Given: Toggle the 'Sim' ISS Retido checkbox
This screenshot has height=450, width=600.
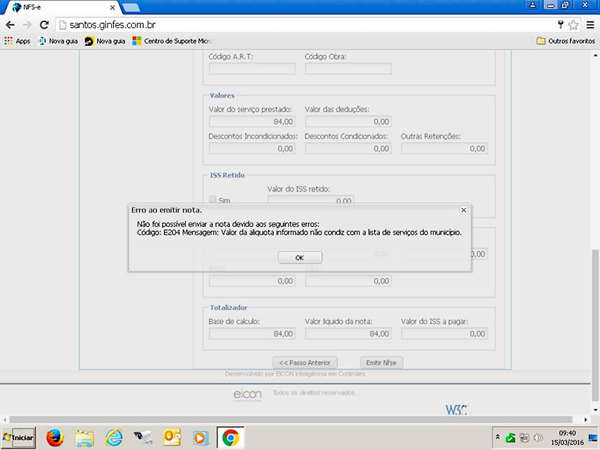Looking at the screenshot, I should (x=212, y=199).
